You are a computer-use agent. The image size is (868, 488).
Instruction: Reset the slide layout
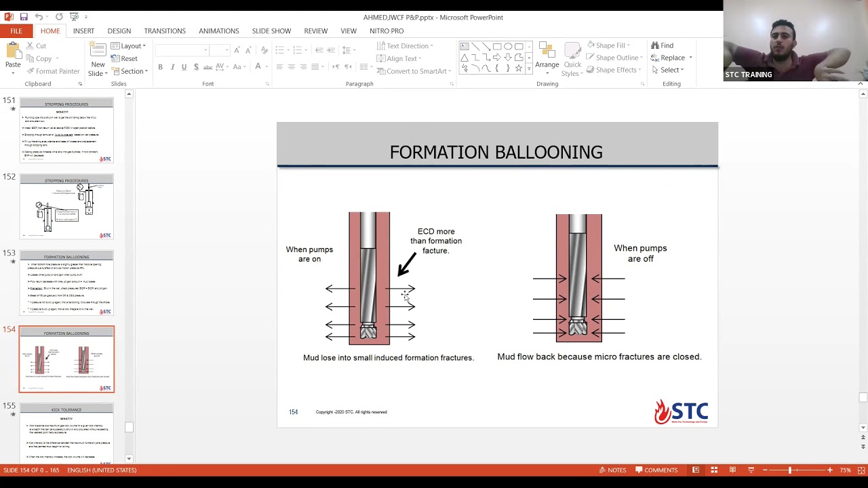pyautogui.click(x=124, y=58)
